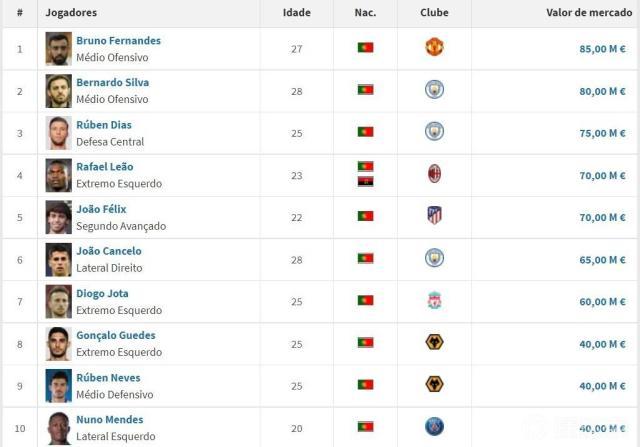
Task: Click Manchester City crest beside Bernardo Silva
Action: click(434, 90)
